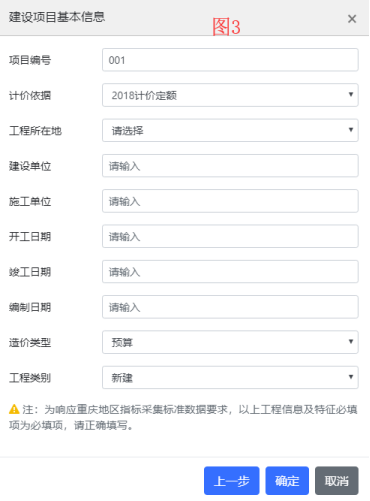Viewport: 370px width, 501px height.
Task: Click the 建设单位 input field
Action: coord(230,166)
